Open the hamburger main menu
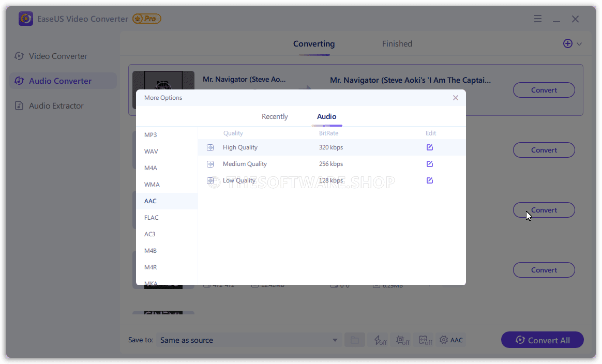 [x=537, y=19]
